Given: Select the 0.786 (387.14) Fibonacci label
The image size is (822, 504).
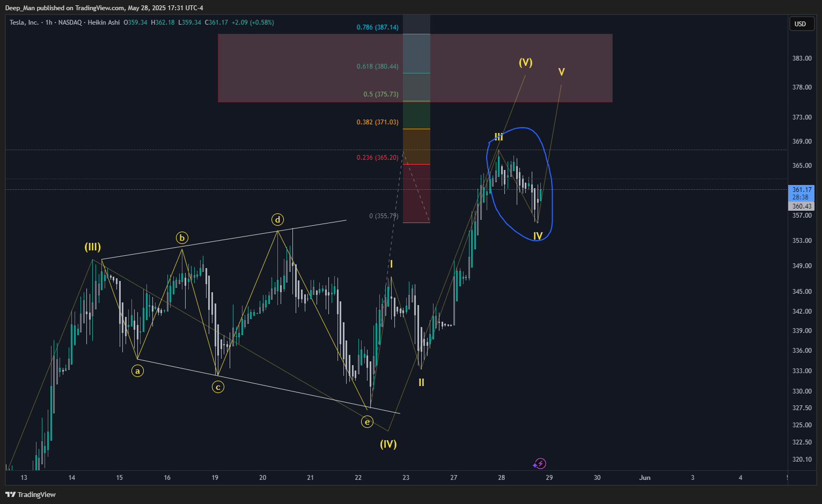Looking at the screenshot, I should tap(378, 27).
